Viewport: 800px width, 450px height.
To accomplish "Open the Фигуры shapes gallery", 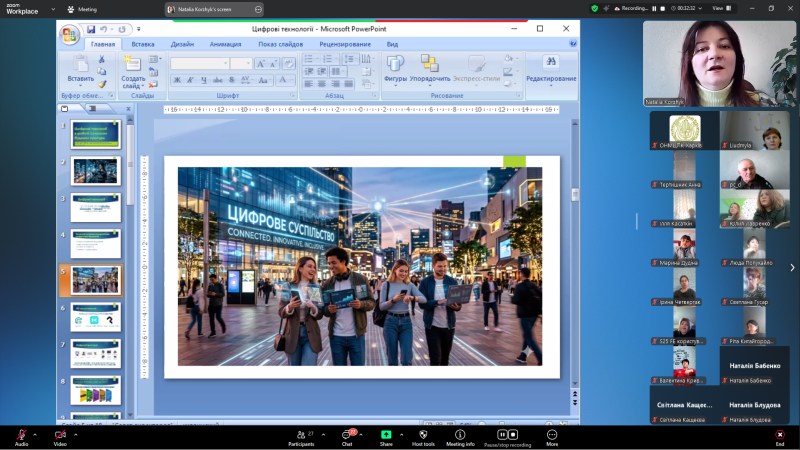I will [395, 68].
